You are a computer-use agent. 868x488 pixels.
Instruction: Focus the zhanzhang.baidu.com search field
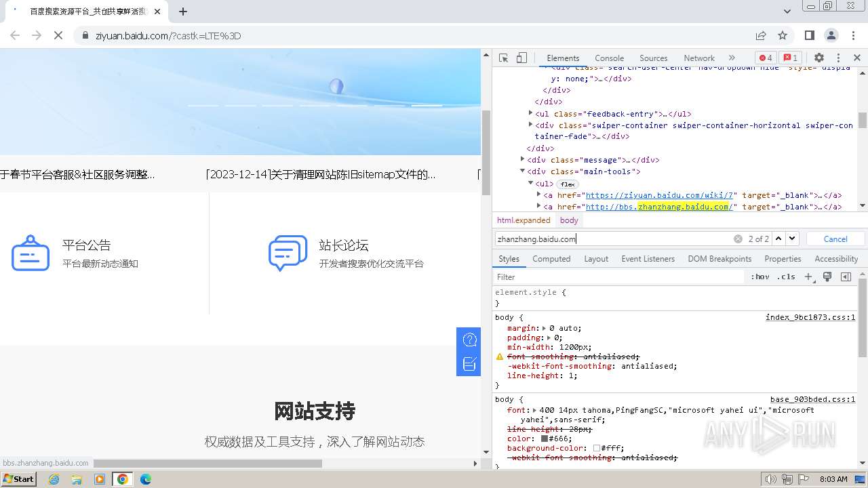[614, 239]
